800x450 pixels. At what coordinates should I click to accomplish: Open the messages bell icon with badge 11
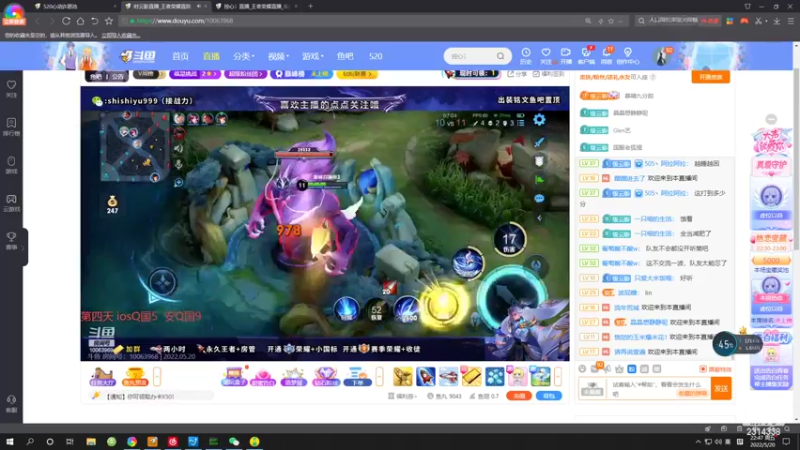pos(607,55)
